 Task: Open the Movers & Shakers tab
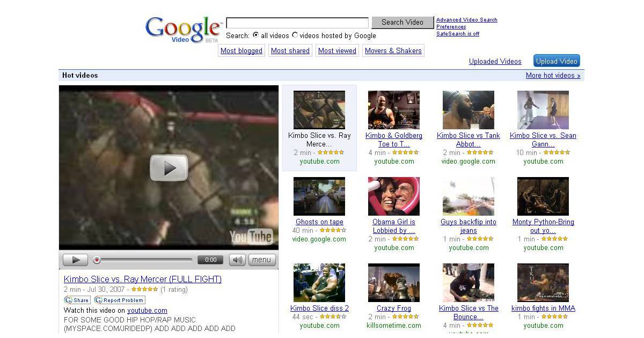(x=393, y=51)
